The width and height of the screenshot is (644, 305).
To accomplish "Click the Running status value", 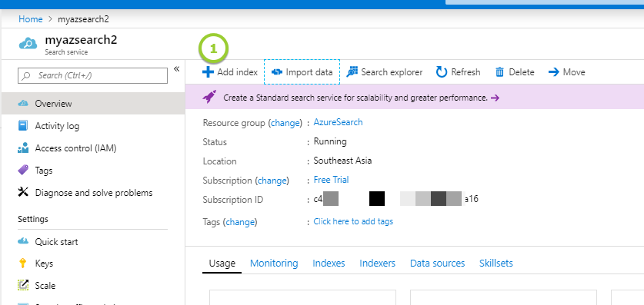I will [x=330, y=141].
